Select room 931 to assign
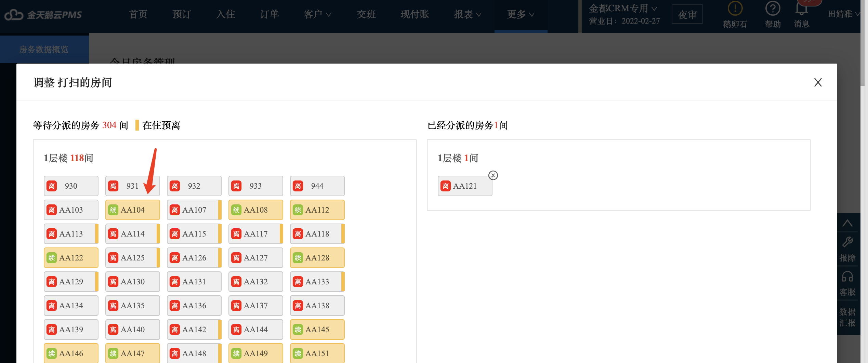 pyautogui.click(x=133, y=186)
